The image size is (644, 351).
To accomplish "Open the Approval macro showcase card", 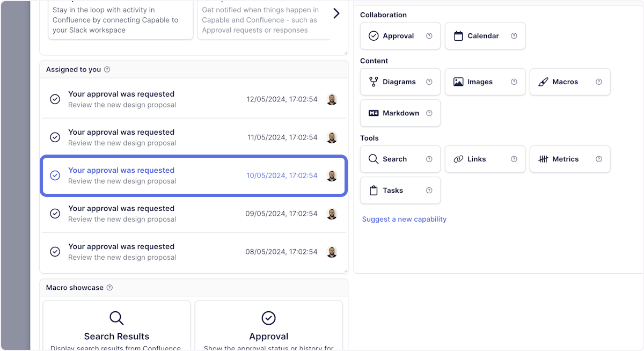I will click(x=268, y=326).
